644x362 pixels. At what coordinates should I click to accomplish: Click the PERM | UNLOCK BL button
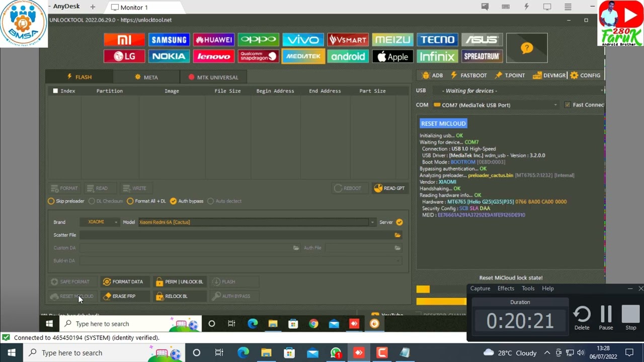pyautogui.click(x=179, y=282)
